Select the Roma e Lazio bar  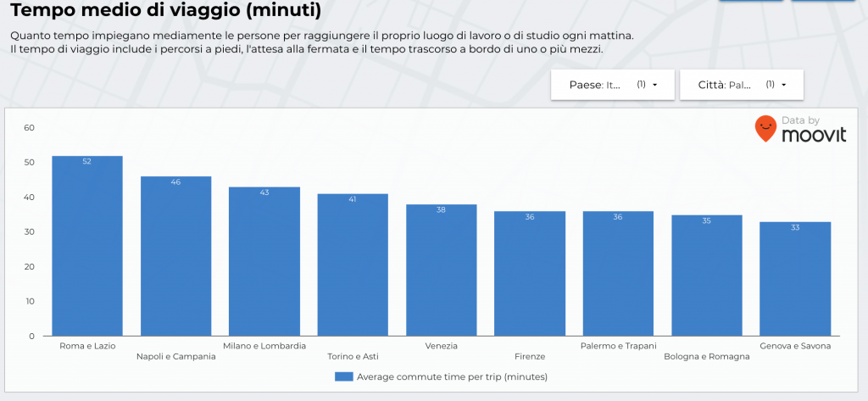click(87, 246)
